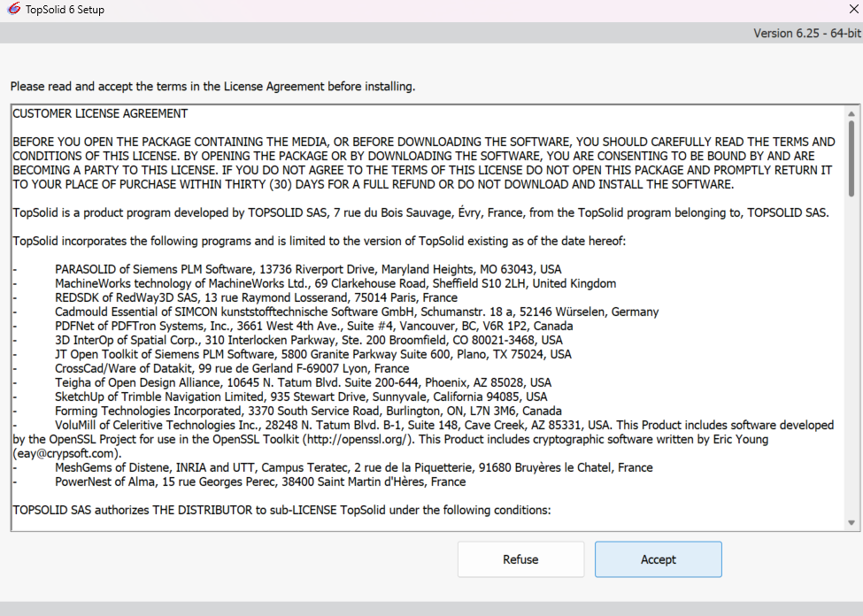Click the 'JT Open Toolkit of Siemens' line

[x=313, y=354]
